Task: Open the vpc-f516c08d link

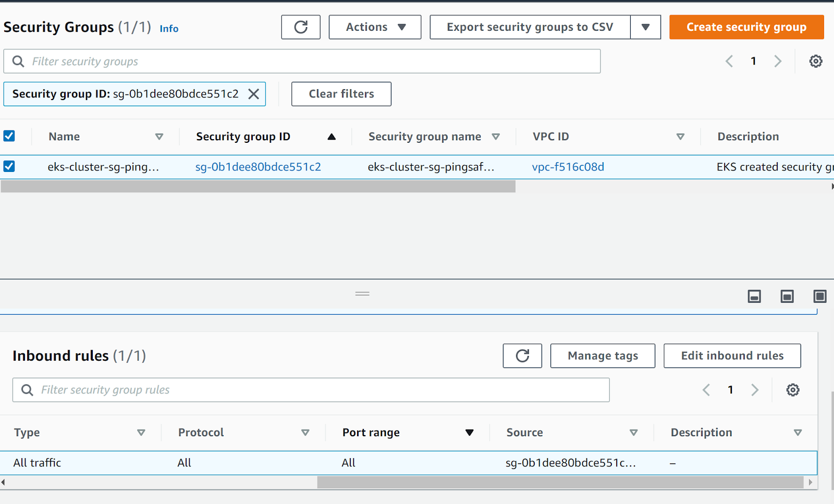Action: pos(568,167)
